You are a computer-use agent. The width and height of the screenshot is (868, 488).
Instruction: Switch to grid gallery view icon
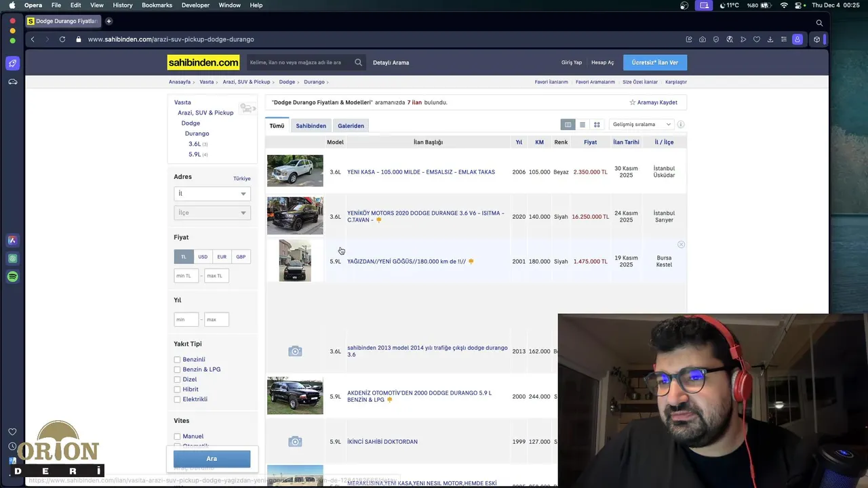[597, 125]
